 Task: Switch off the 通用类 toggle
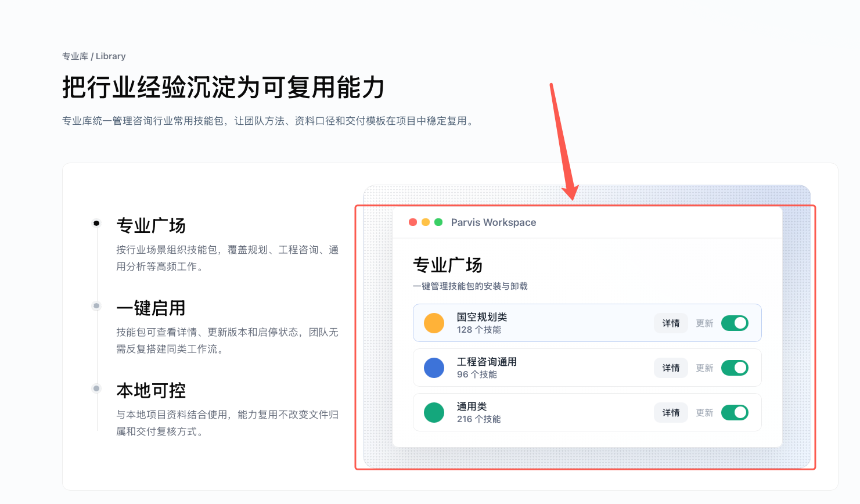point(735,412)
